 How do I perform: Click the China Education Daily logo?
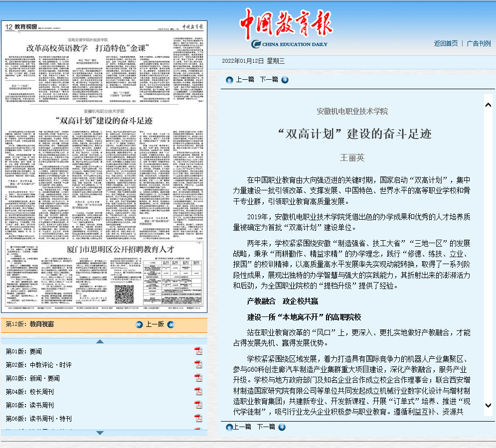(x=286, y=28)
